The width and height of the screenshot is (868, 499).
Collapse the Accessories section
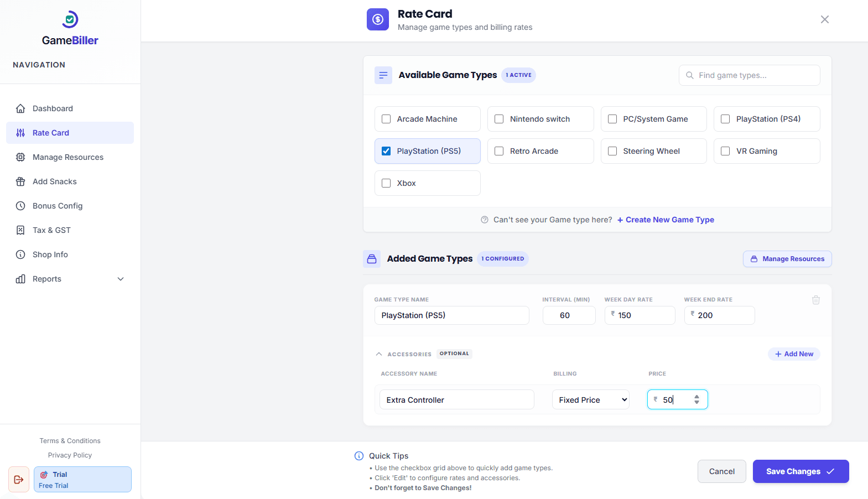coord(379,354)
